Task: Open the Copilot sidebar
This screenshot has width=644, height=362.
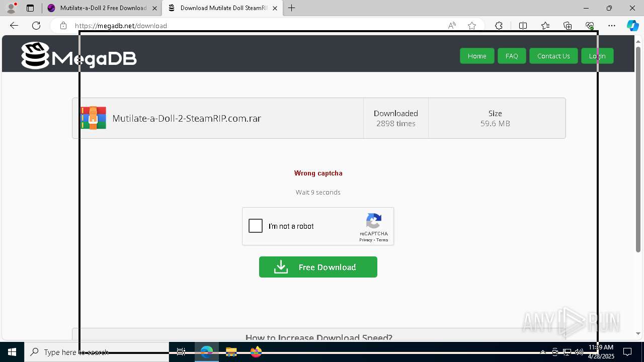Action: (632, 26)
